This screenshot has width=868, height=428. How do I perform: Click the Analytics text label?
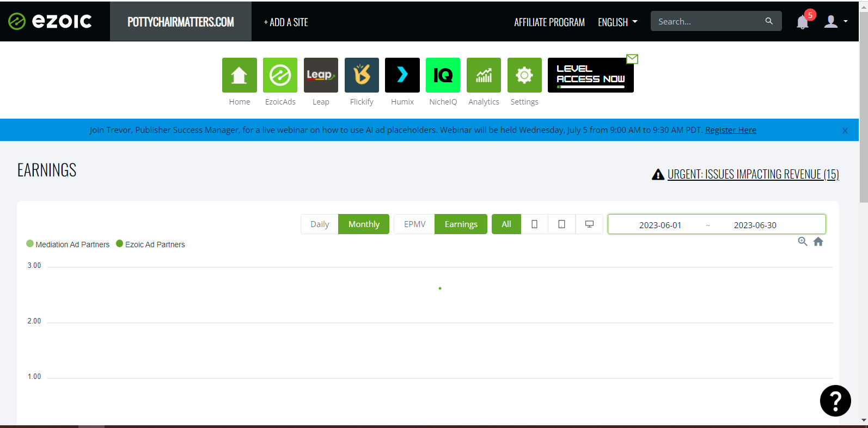click(x=484, y=102)
